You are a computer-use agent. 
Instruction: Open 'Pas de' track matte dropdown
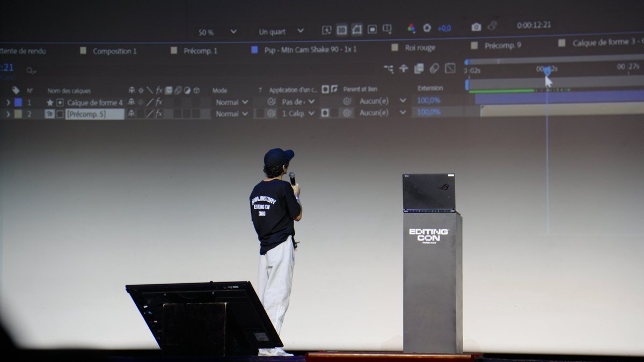coord(298,101)
